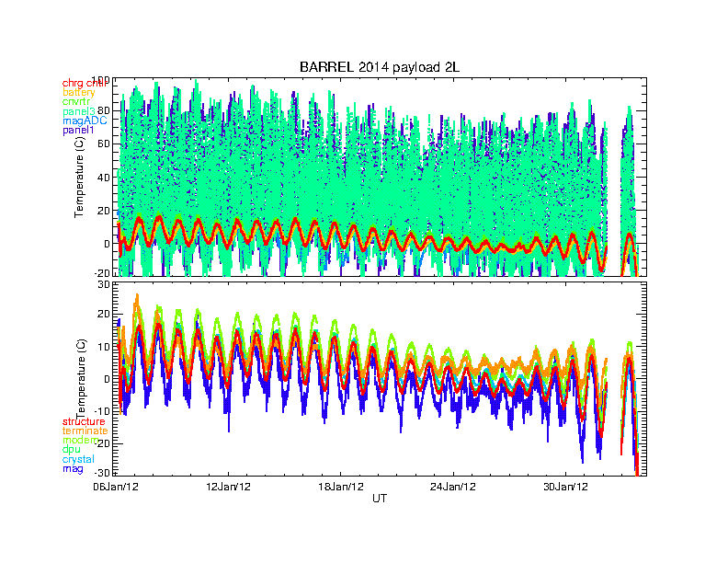Screen dimensions: 728x563
Task: Select the purple 'panel1' legend entry
Action: point(78,131)
